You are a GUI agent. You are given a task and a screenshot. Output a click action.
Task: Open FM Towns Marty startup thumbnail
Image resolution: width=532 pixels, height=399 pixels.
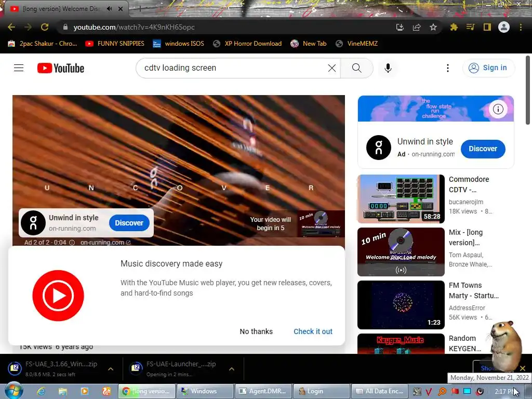coord(401,304)
